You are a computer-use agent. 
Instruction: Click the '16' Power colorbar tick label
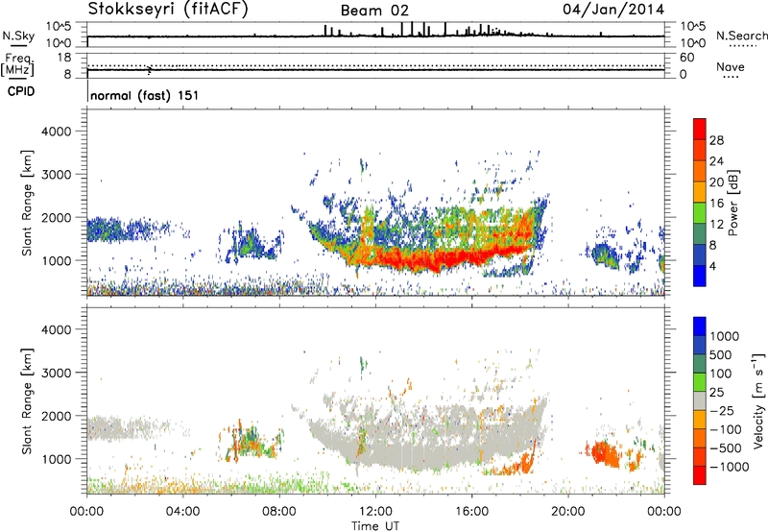[x=716, y=204]
